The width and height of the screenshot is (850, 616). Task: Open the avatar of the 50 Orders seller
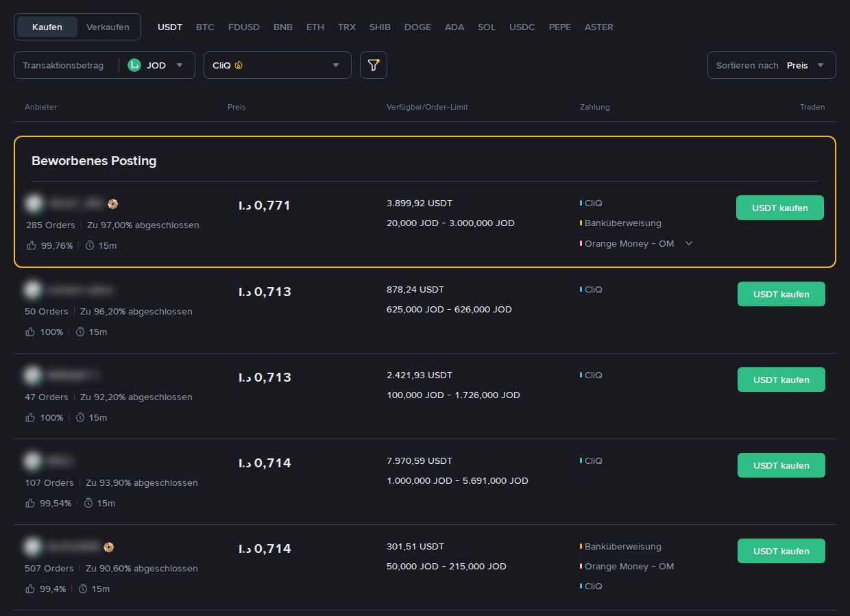[32, 290]
